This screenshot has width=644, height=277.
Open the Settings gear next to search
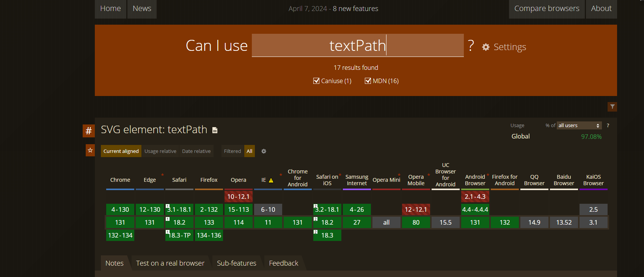tap(485, 47)
